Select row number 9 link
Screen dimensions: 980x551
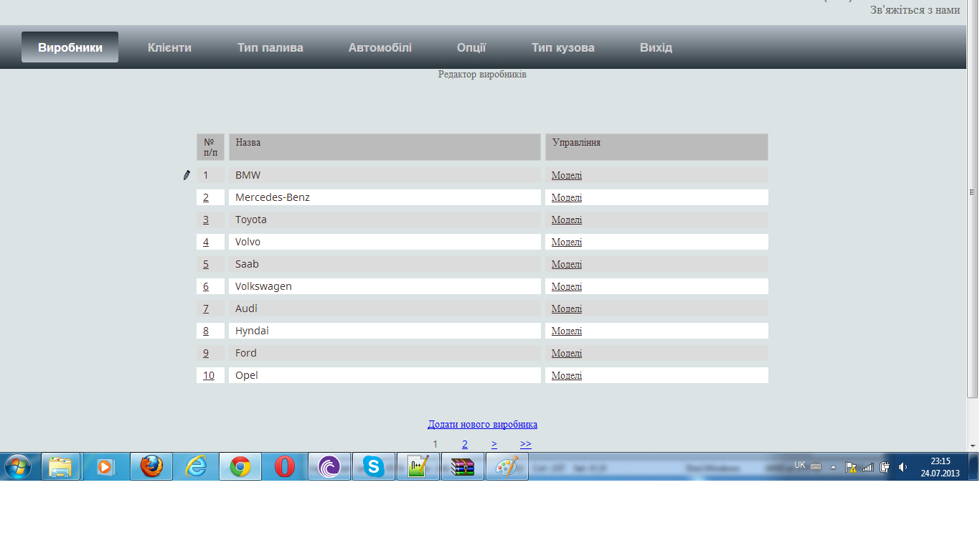tap(206, 353)
